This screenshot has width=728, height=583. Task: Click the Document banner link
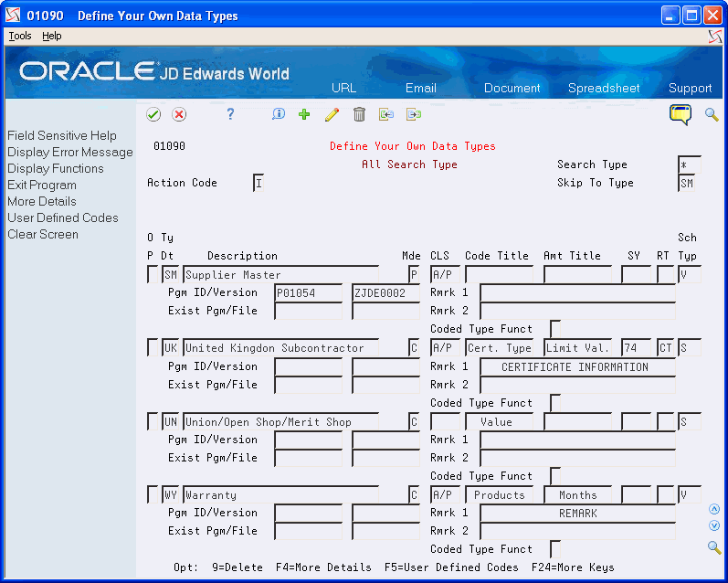(512, 88)
